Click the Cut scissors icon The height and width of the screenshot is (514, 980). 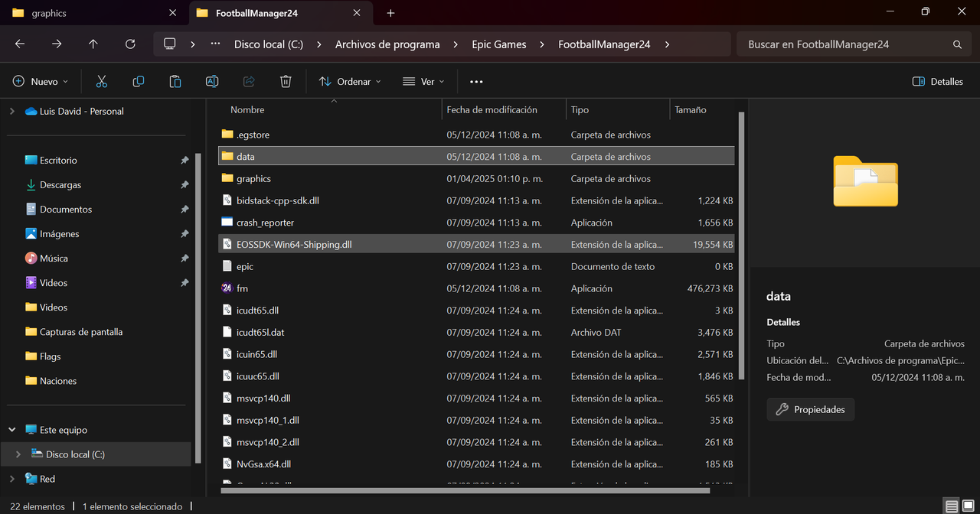click(101, 81)
